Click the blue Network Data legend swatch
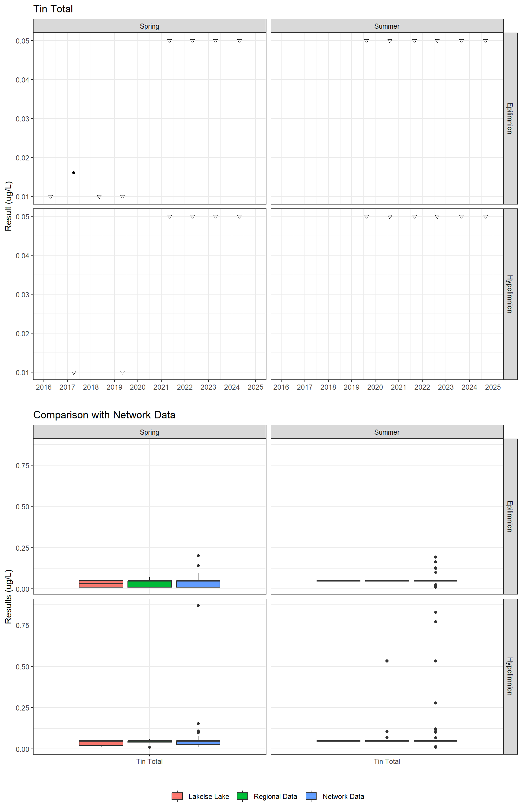Viewport: 522px width, 812px height. click(311, 796)
